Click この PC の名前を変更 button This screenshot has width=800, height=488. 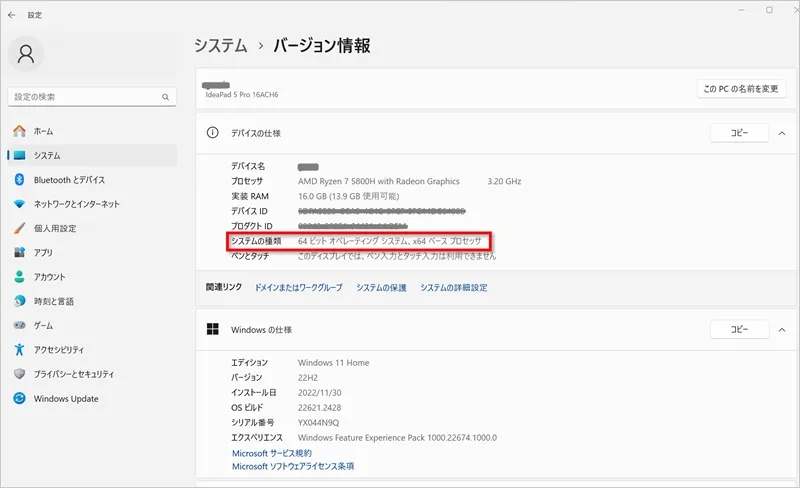coord(741,89)
